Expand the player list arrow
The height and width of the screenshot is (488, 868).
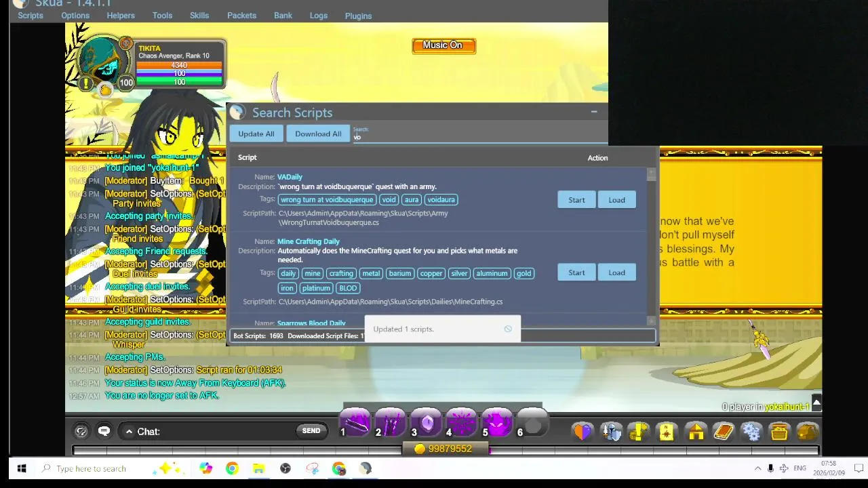[816, 404]
